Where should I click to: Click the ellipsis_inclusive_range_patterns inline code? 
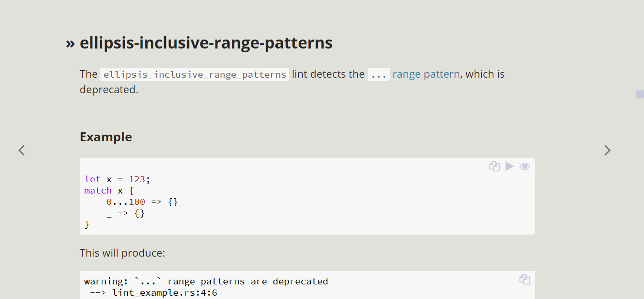click(195, 74)
